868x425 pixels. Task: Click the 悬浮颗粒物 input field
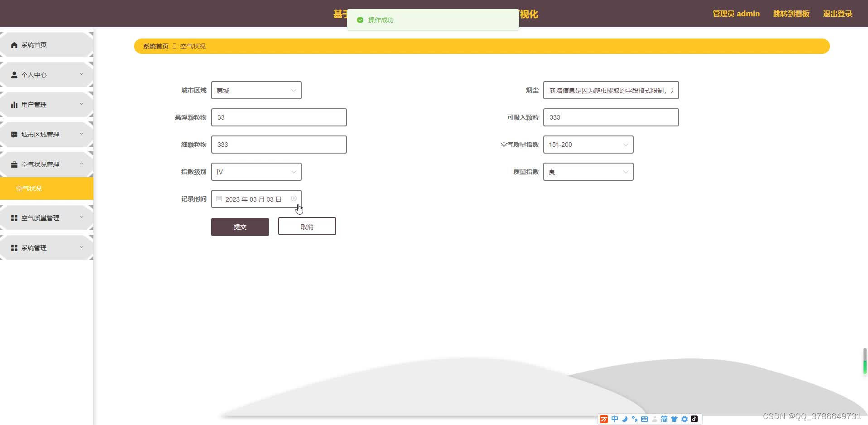[x=279, y=117]
